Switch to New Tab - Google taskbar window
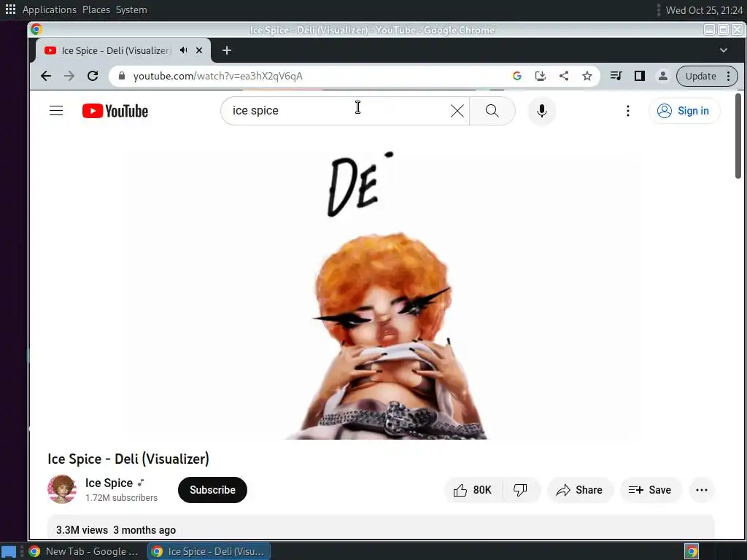 pyautogui.click(x=85, y=551)
